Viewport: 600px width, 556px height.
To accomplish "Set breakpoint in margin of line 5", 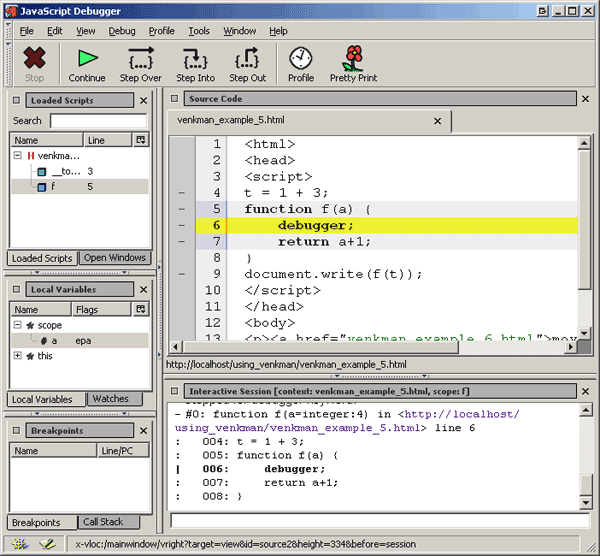I will pyautogui.click(x=182, y=209).
